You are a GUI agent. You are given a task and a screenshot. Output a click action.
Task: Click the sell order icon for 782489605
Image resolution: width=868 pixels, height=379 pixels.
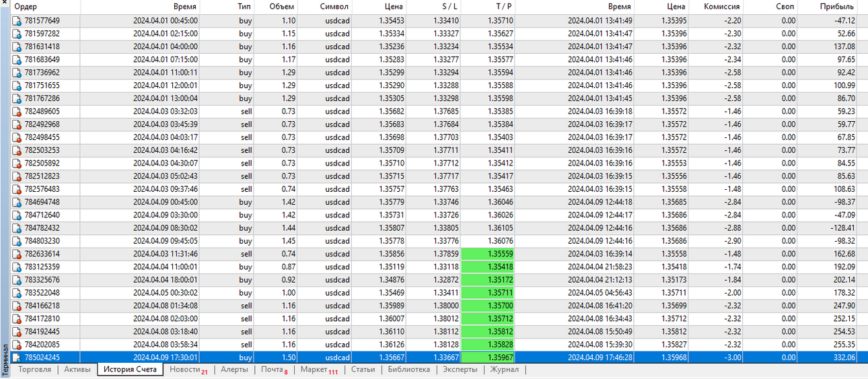coord(17,111)
